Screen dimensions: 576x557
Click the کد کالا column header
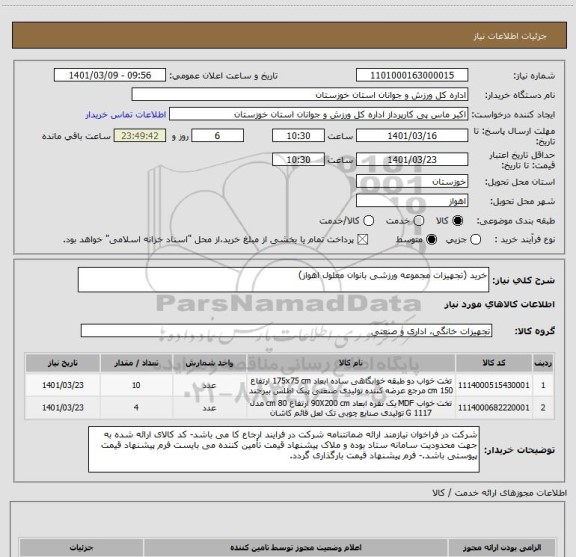[x=494, y=363]
